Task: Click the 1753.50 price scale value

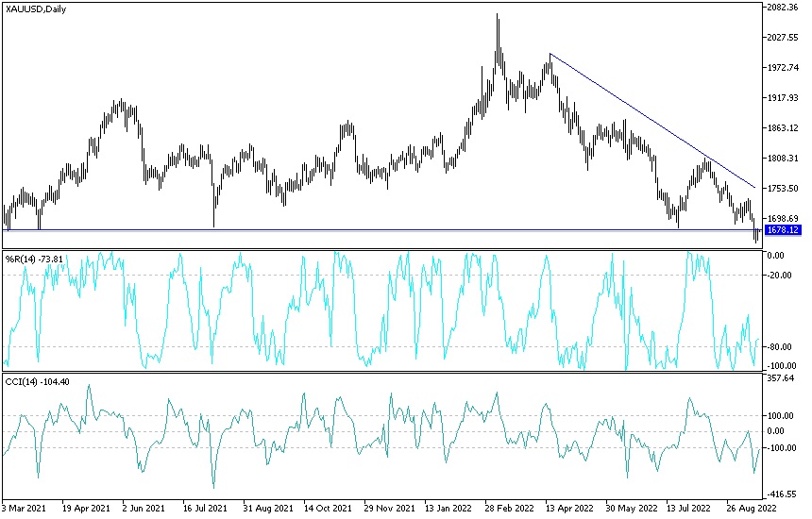Action: 783,189
